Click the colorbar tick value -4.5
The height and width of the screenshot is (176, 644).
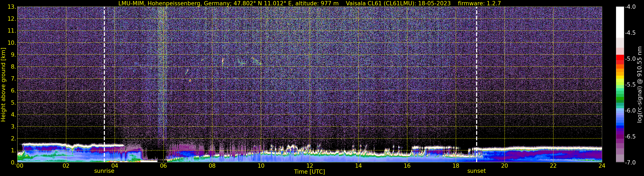click(x=630, y=33)
